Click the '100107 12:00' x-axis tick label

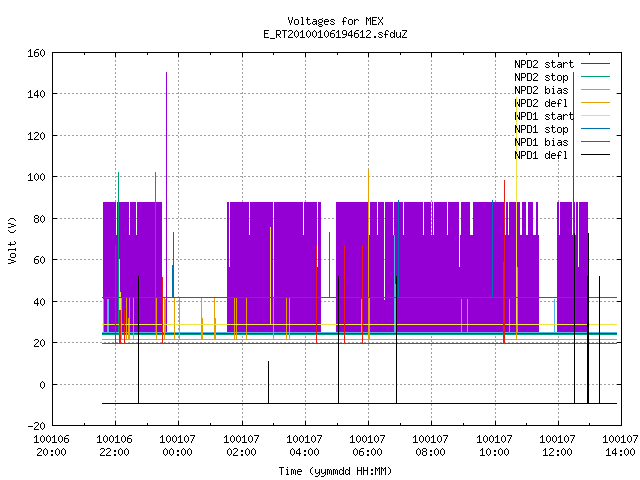(558, 446)
